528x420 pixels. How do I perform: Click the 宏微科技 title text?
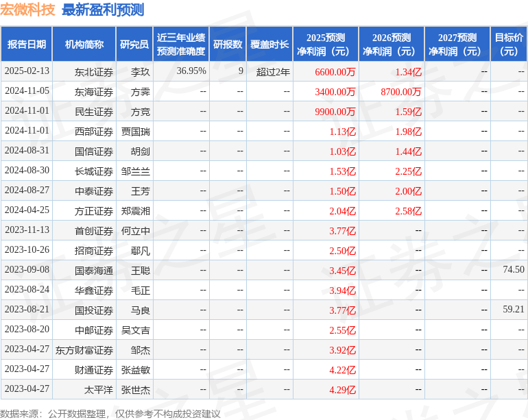[x=27, y=10]
